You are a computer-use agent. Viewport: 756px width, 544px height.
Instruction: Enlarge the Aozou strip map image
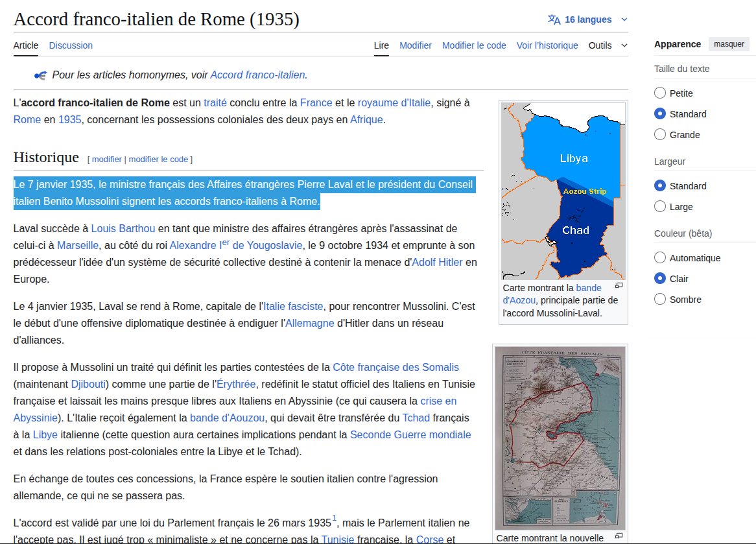point(619,285)
